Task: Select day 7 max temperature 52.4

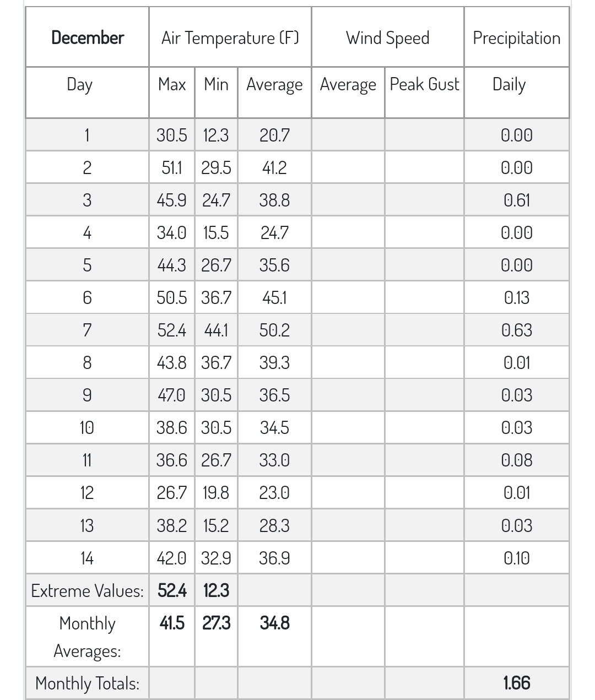Action: pyautogui.click(x=172, y=330)
